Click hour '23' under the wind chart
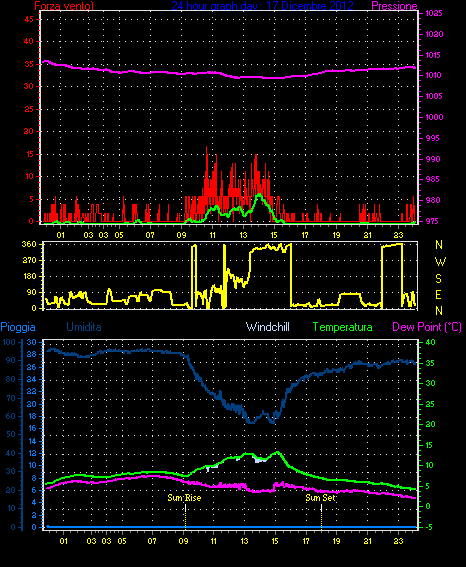Viewport: 466px width, 567px height. (x=398, y=235)
